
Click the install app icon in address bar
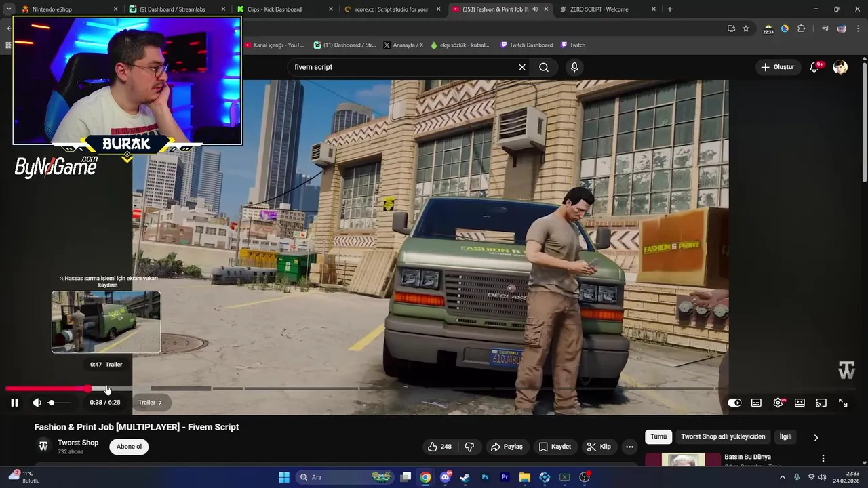pos(731,28)
